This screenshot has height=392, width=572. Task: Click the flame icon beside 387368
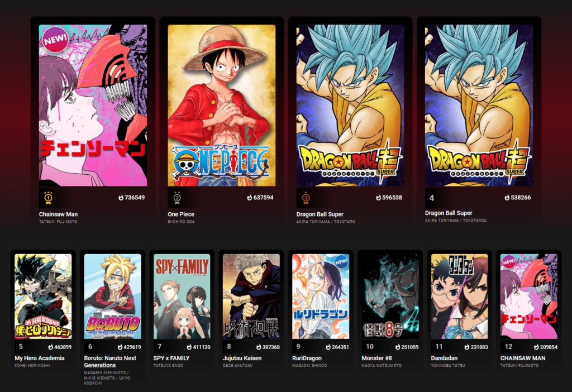[x=259, y=347]
